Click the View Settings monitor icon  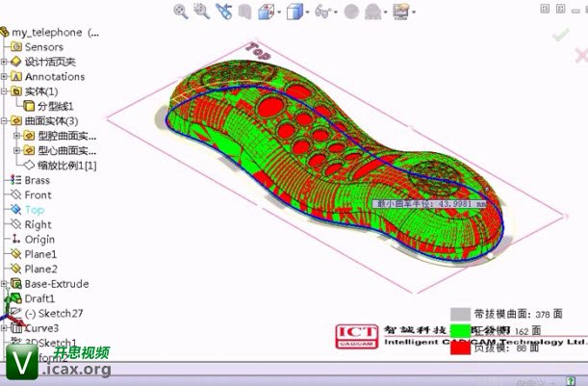[x=401, y=12]
